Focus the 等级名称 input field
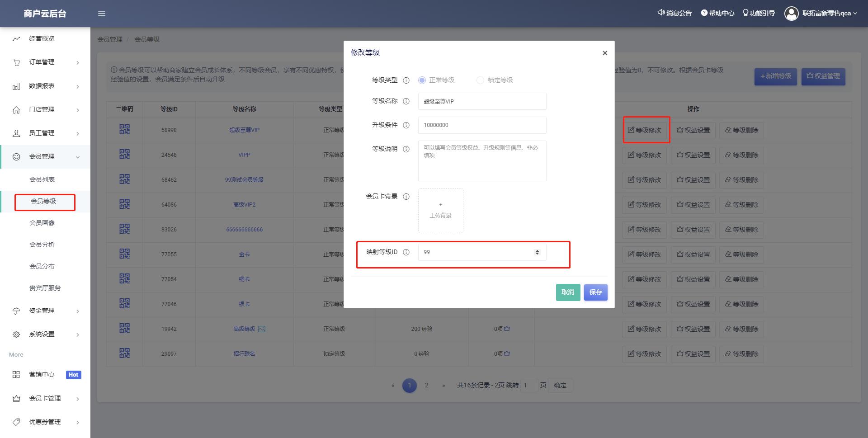Image resolution: width=868 pixels, height=438 pixels. [482, 101]
